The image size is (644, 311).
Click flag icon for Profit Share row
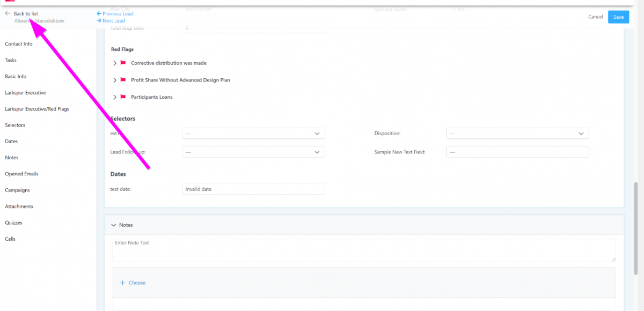[123, 80]
